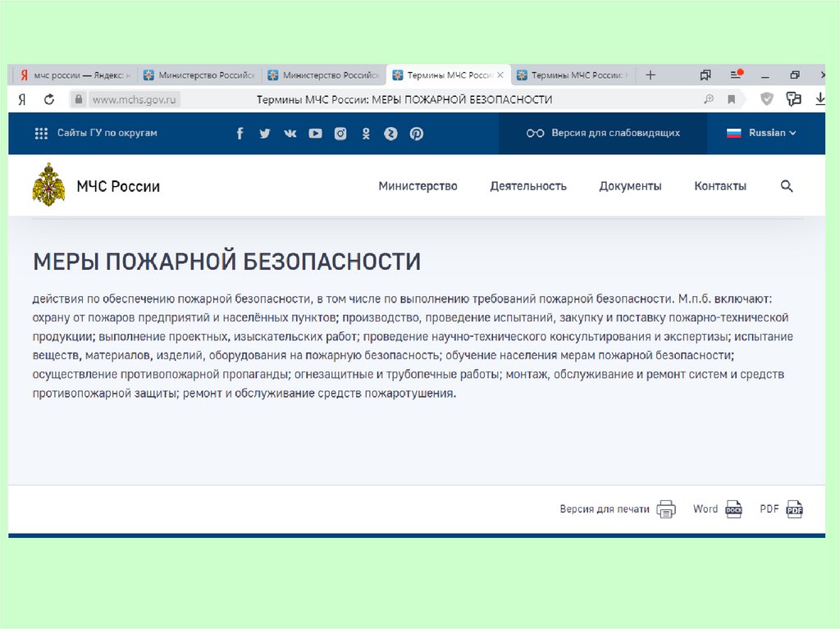Click the grid icon beside Сайты ГУ

pyautogui.click(x=41, y=134)
